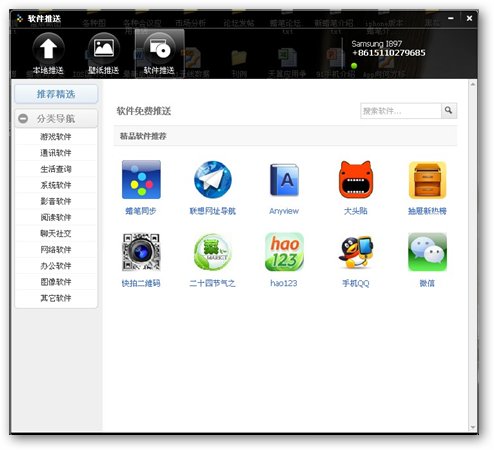Open the 聊天社交 category

(x=56, y=234)
